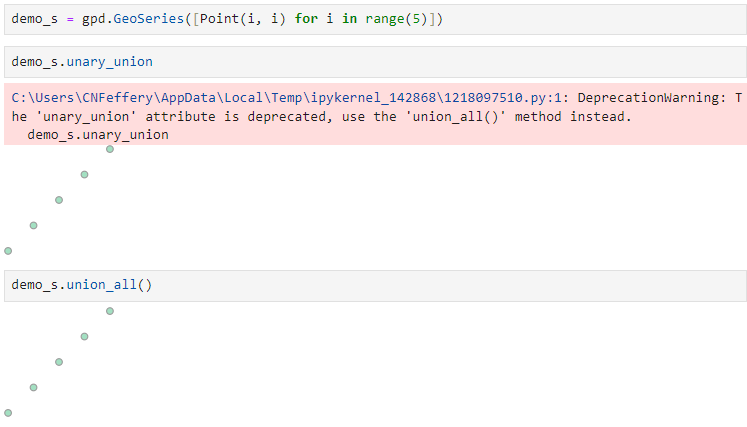This screenshot has width=747, height=427.
Task: Click the lowest point in the unary_union plot
Action: (x=8, y=251)
